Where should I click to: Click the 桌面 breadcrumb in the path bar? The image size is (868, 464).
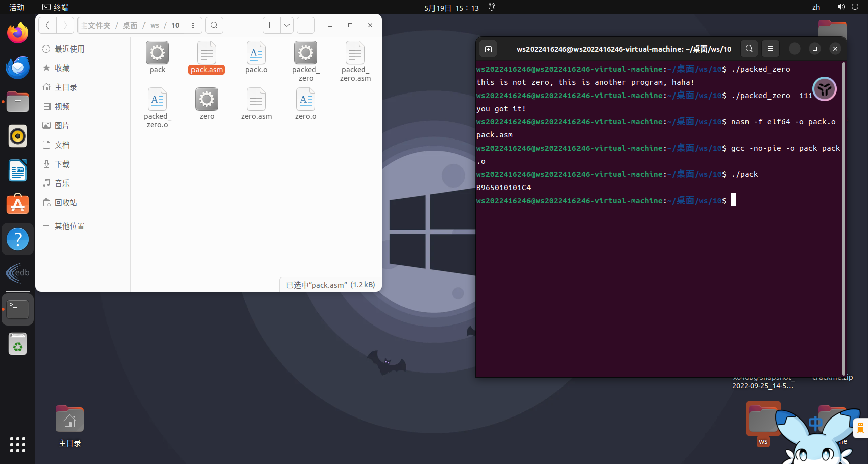130,25
